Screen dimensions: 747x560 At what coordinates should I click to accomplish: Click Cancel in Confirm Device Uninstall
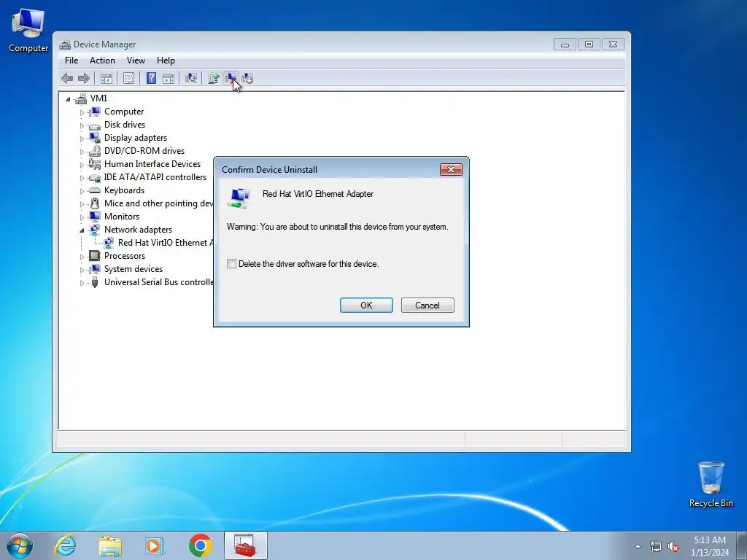(x=427, y=306)
